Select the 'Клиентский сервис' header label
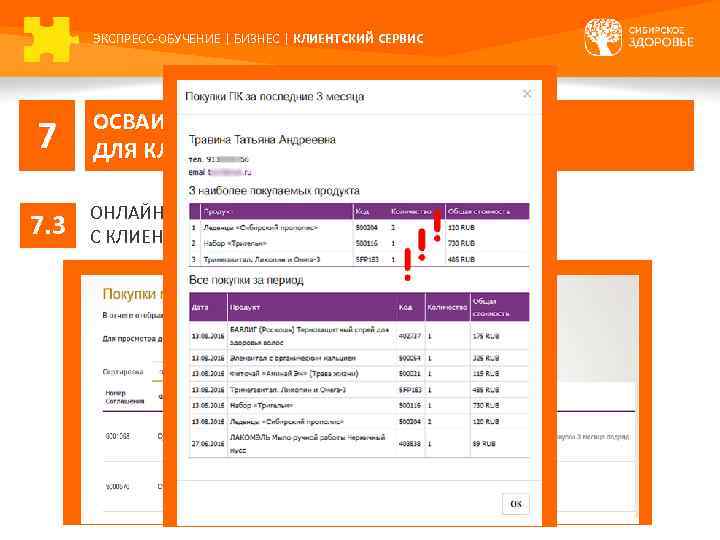720x540 pixels. pos(358,39)
